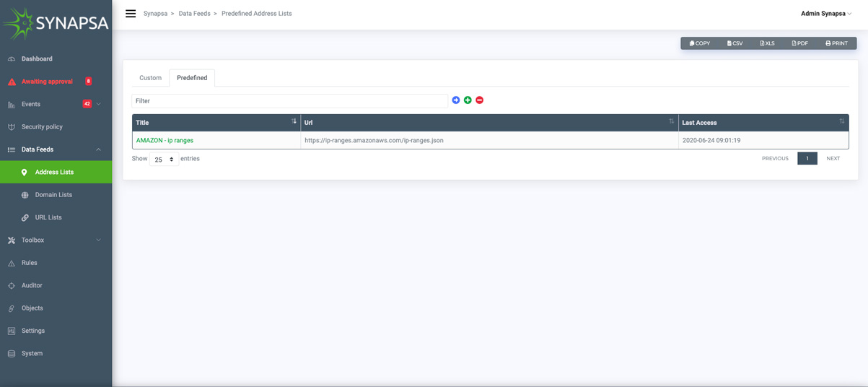Image resolution: width=868 pixels, height=387 pixels.
Task: Click the URL Lists link icon
Action: (25, 217)
